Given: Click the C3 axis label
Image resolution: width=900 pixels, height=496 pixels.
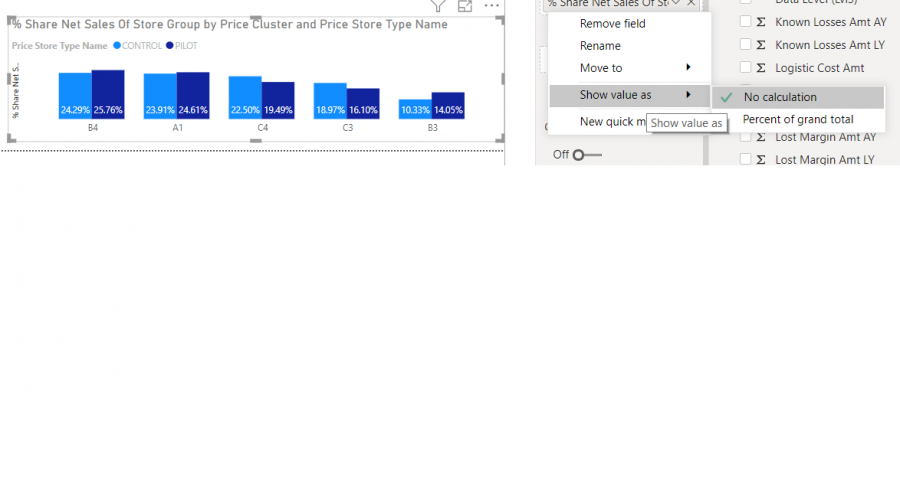Looking at the screenshot, I should tap(347, 127).
